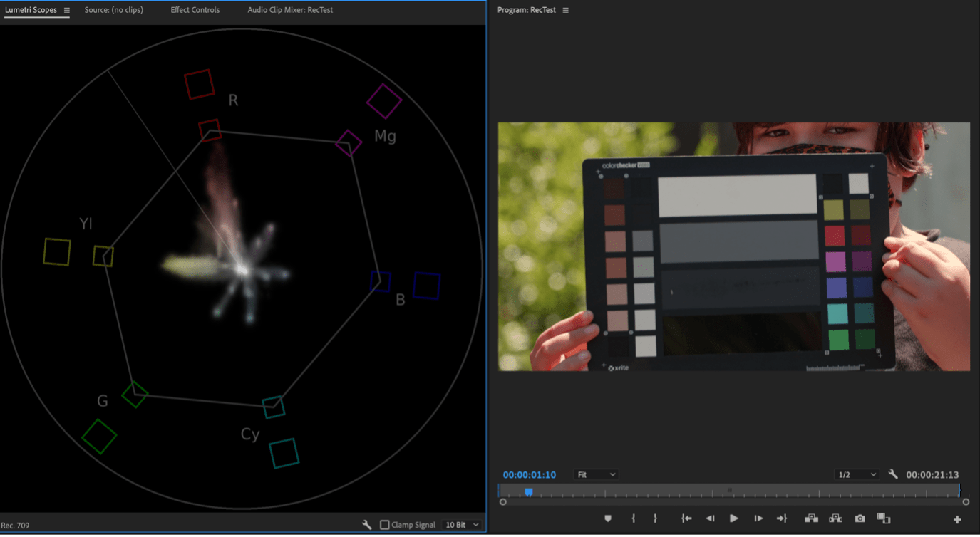The width and height of the screenshot is (980, 537).
Task: Open the 1/2 playback resolution dropdown
Action: tap(856, 474)
